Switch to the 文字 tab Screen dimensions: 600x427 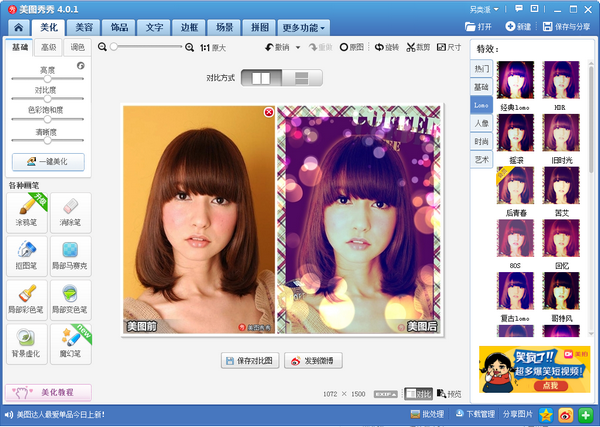coord(154,28)
